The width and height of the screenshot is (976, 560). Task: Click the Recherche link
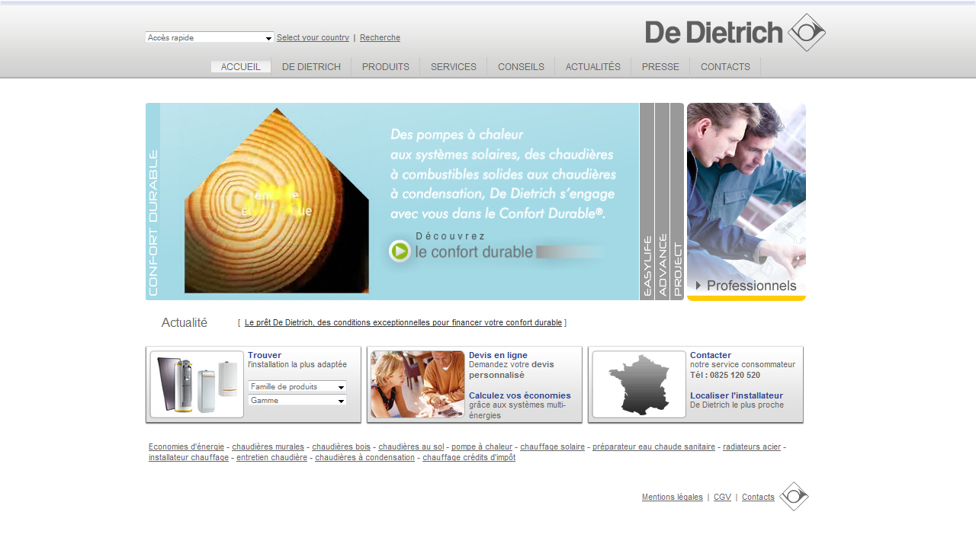click(x=380, y=38)
